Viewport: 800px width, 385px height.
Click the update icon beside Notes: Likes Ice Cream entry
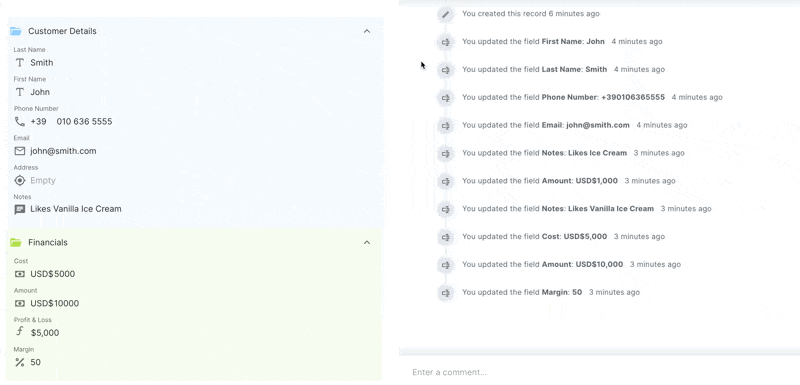point(445,153)
